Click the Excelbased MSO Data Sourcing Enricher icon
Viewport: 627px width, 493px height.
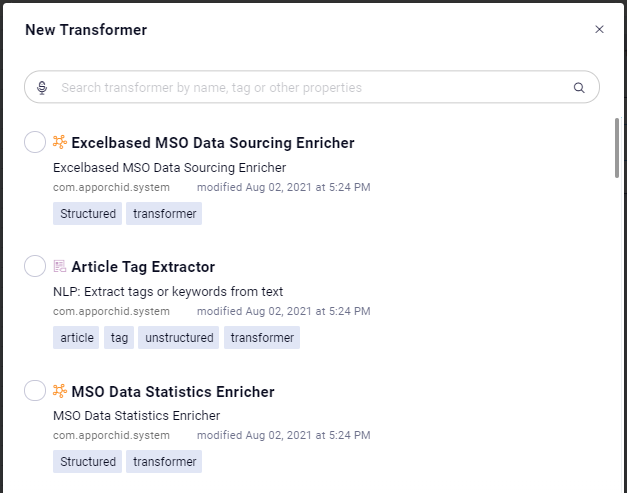tap(60, 142)
